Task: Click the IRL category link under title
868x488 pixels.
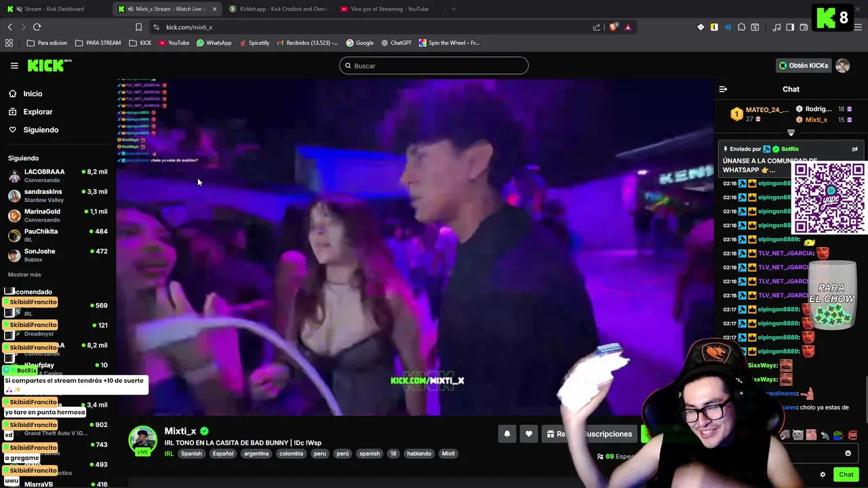Action: [169, 453]
